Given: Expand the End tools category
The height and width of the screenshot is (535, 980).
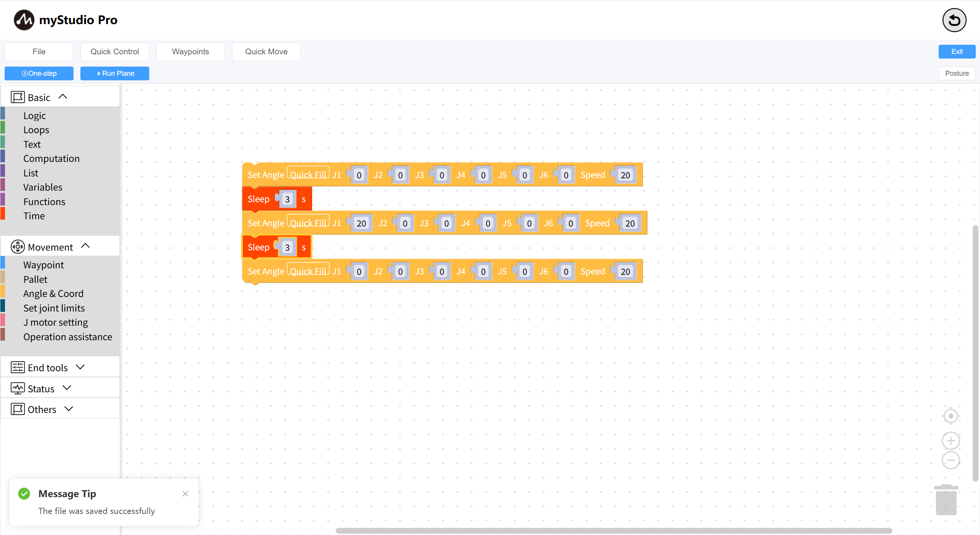Looking at the screenshot, I should [x=80, y=367].
